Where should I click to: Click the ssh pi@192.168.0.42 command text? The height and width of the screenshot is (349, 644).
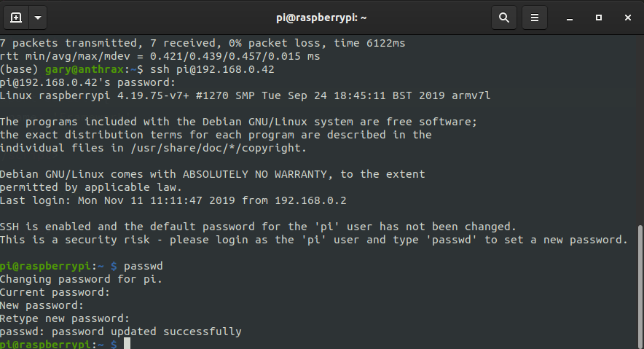[212, 69]
